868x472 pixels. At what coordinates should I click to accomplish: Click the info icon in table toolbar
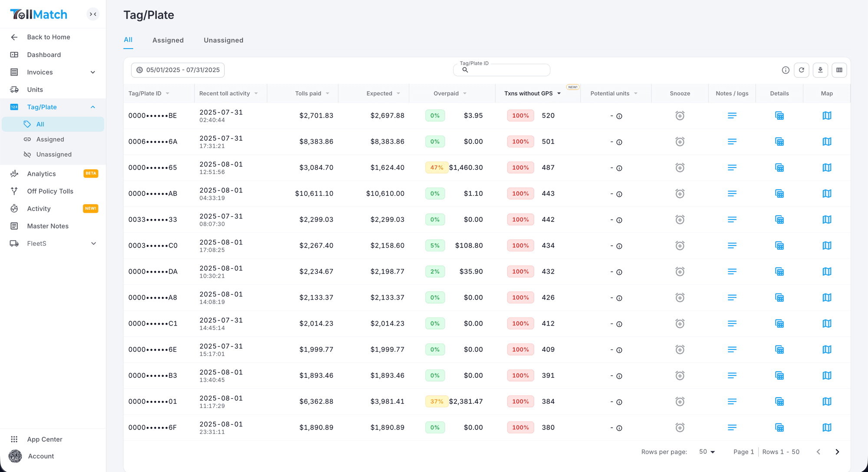pos(786,70)
